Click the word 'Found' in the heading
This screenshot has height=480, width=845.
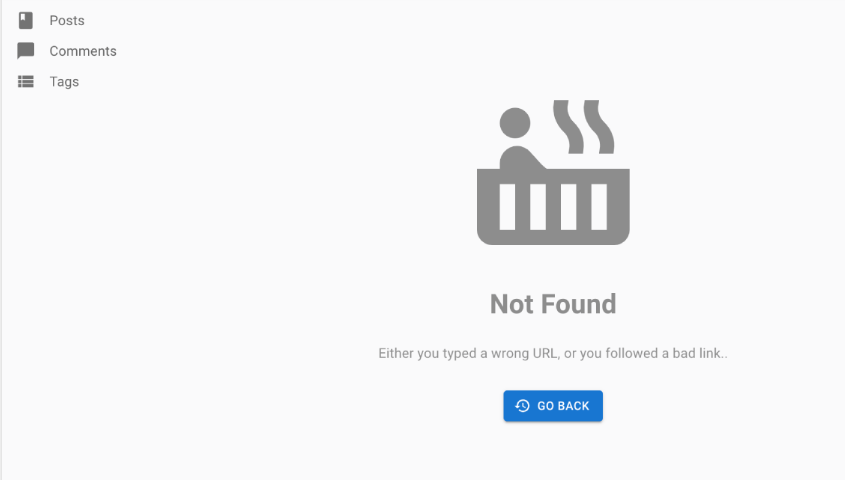coord(578,304)
